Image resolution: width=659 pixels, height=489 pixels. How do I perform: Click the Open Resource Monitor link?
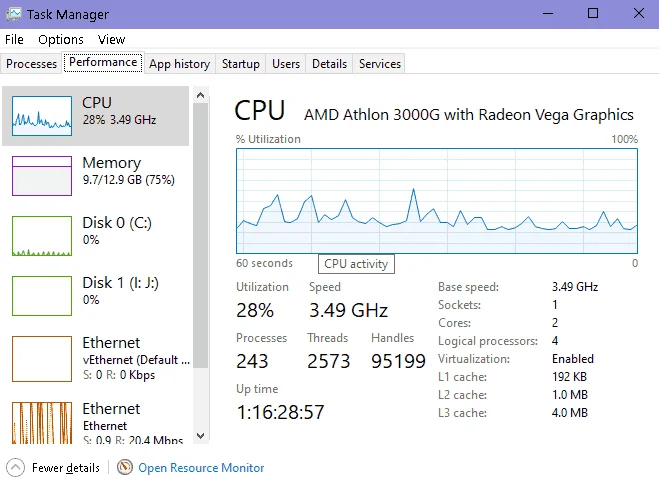click(x=201, y=468)
